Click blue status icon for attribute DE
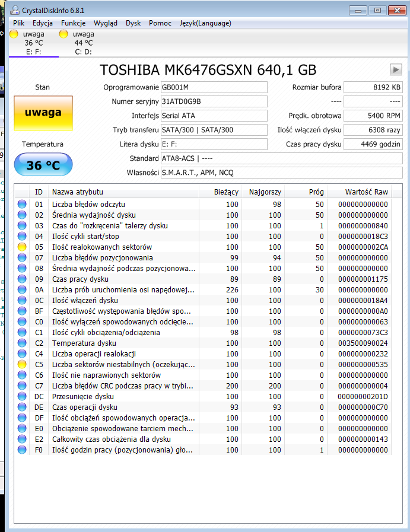The image size is (410, 532). tap(22, 407)
